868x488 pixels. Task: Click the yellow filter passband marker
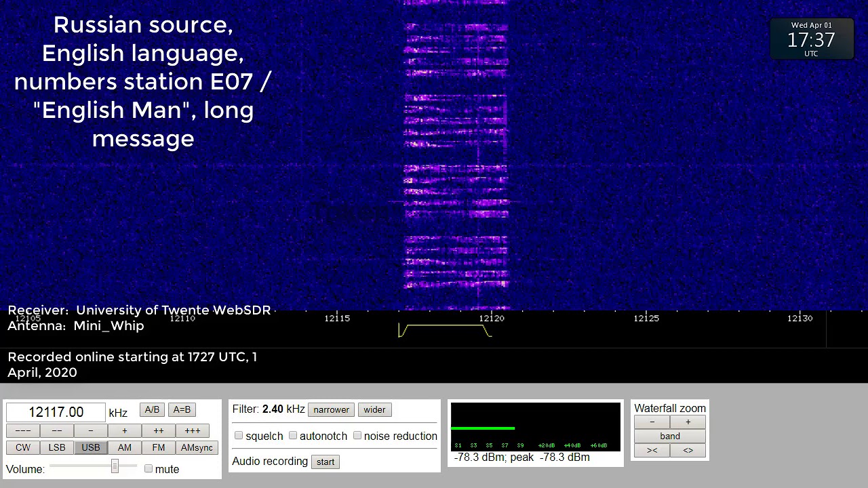[445, 330]
